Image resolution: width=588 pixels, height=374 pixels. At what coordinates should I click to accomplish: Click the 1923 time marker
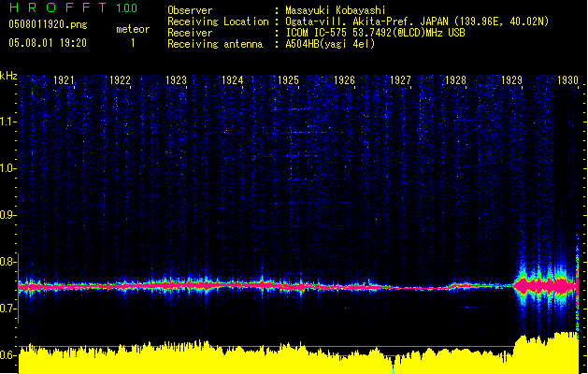(176, 80)
